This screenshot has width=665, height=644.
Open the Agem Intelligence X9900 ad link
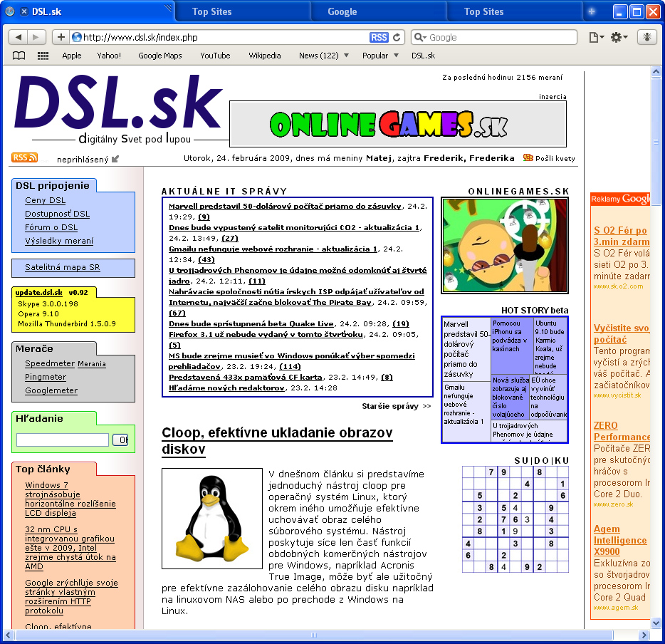[620, 540]
